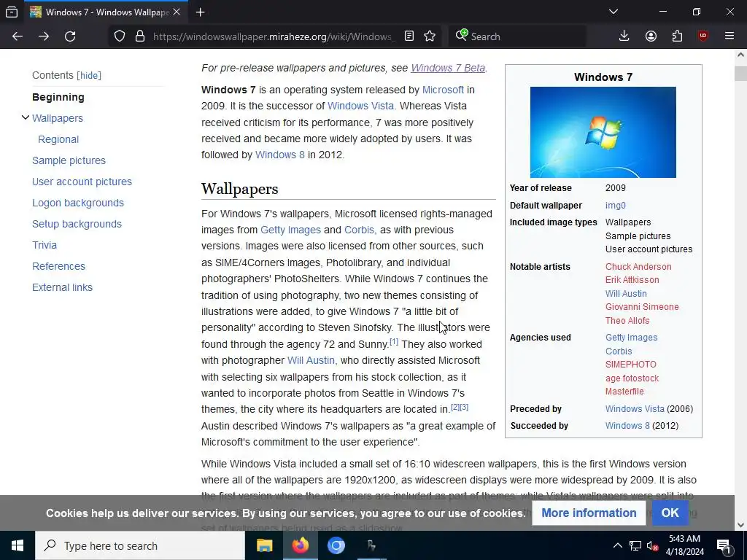Open Windows 7 default wallpaper infobox image

click(603, 133)
